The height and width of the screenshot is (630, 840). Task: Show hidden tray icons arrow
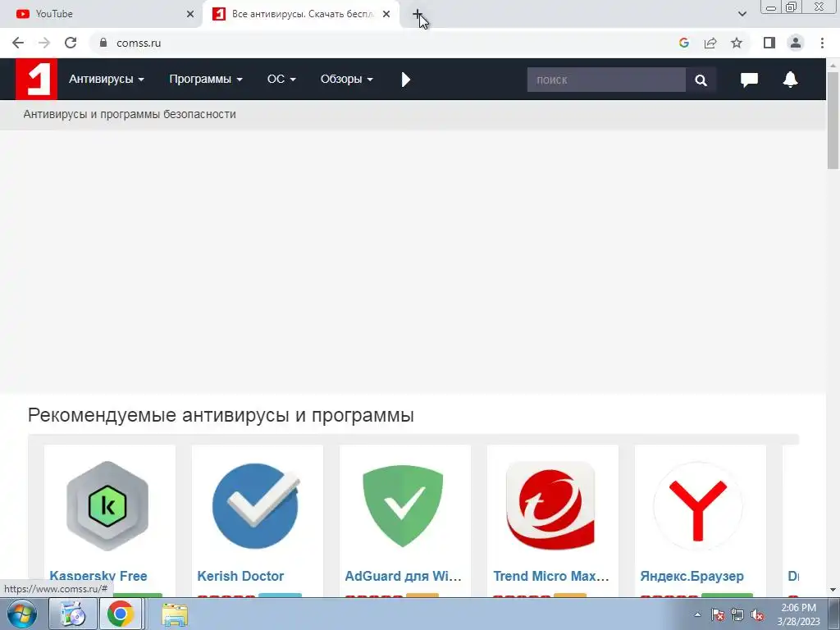coord(697,614)
